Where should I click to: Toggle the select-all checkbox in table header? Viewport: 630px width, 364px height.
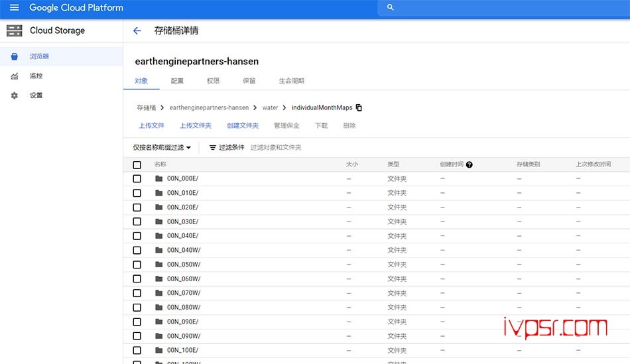[x=137, y=164]
